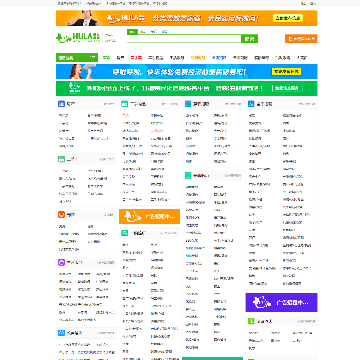The height and width of the screenshot is (360, 360).
Task: Open the orange-red icon heading third left-column category
Action: [61, 215]
